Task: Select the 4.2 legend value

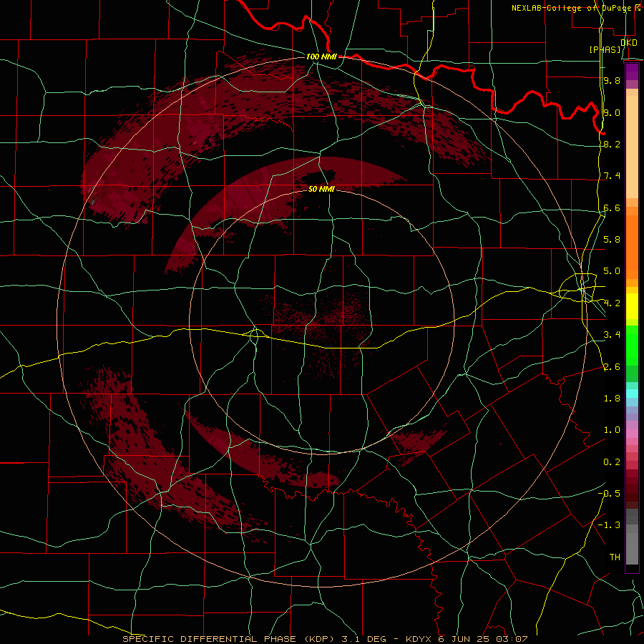Action: [612, 303]
